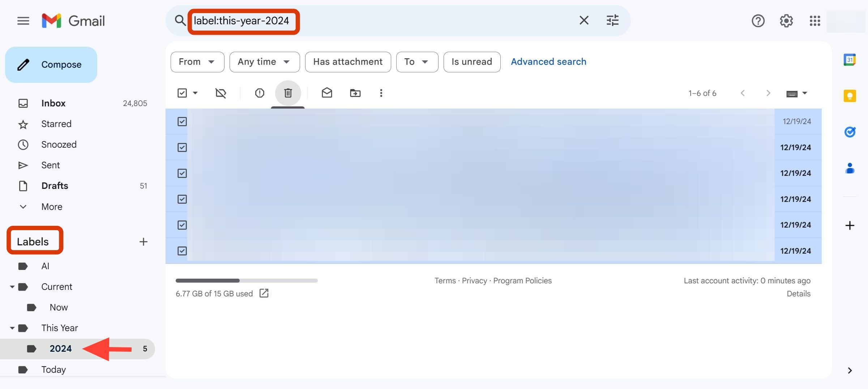
Task: Click the Compose button
Action: (51, 65)
